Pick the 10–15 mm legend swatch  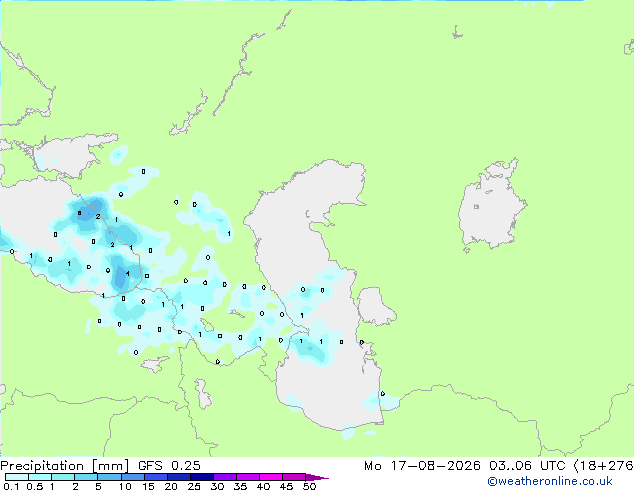[133, 477]
